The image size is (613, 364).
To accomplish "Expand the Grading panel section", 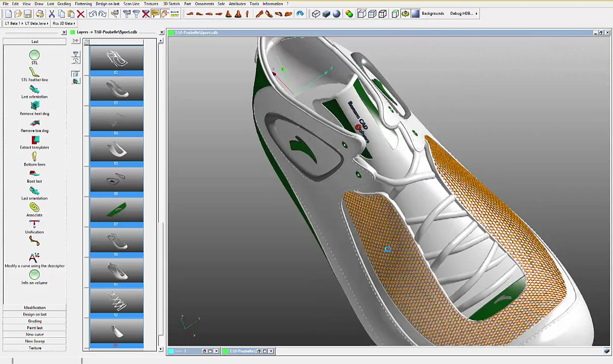I will tap(34, 321).
